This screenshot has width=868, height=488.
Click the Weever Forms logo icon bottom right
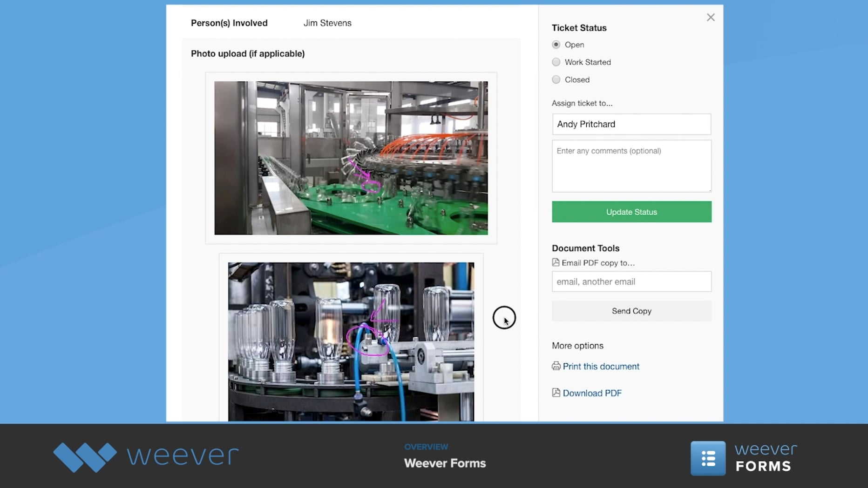708,458
